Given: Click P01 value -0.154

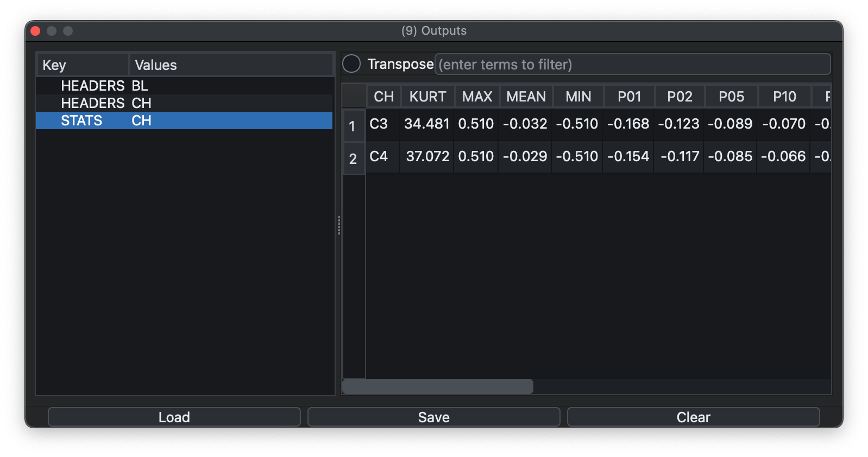Looking at the screenshot, I should 628,156.
